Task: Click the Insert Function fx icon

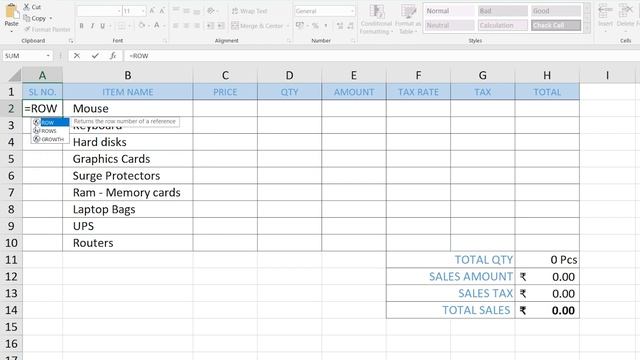Action: [x=113, y=56]
